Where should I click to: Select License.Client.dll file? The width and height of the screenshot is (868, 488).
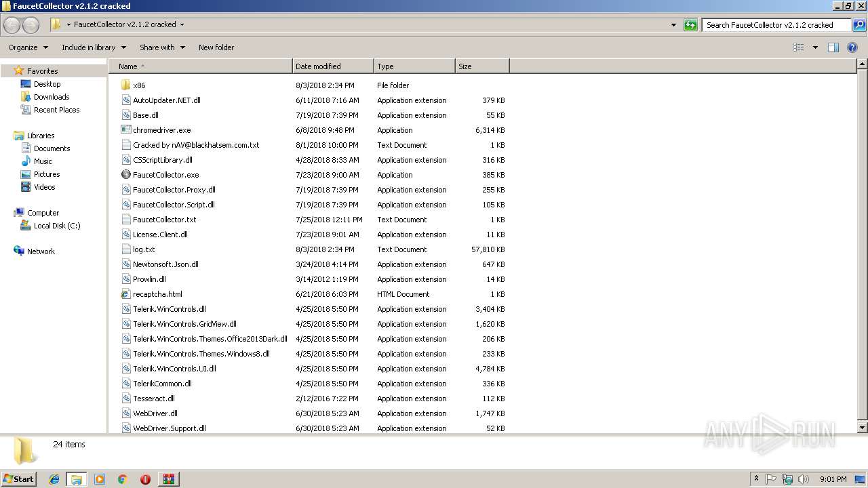160,235
